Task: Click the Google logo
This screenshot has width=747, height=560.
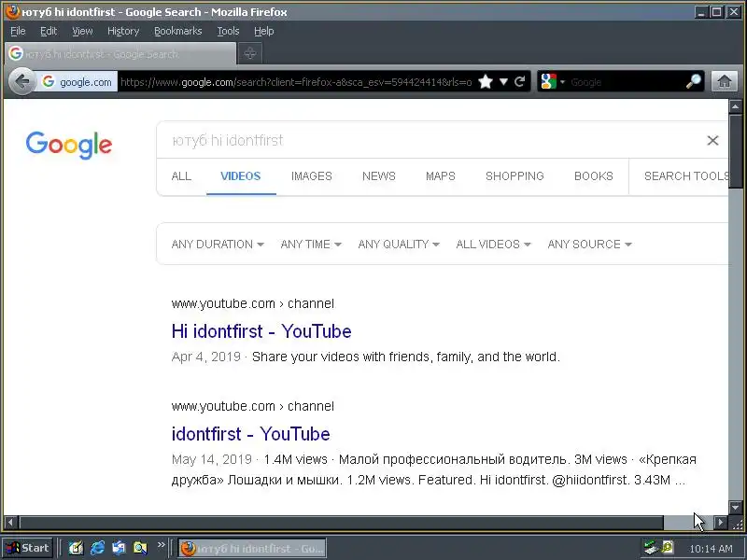Action: tap(69, 145)
